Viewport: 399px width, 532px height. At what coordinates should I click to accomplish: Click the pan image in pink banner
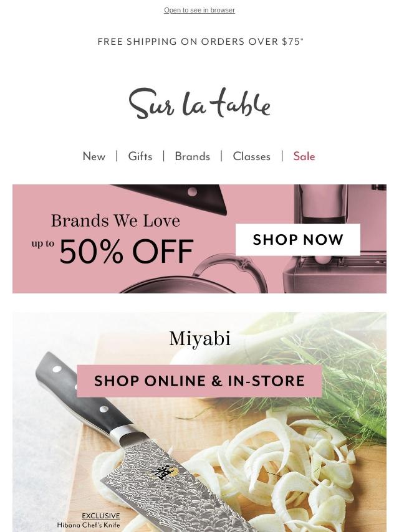pyautogui.click(x=193, y=275)
